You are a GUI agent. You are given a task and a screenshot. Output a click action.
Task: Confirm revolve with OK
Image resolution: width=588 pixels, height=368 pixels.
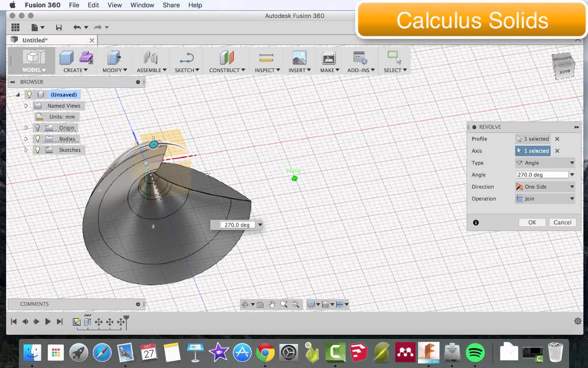(x=532, y=222)
